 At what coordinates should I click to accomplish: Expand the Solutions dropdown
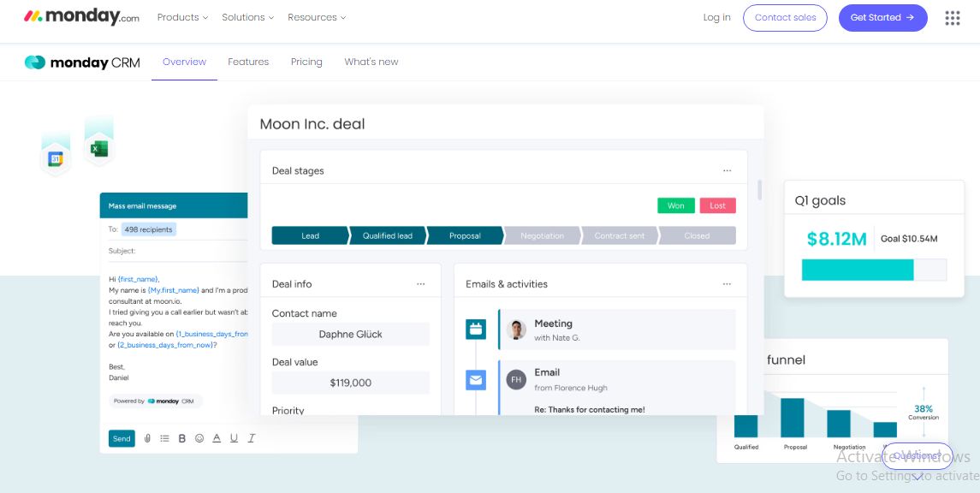(x=248, y=17)
